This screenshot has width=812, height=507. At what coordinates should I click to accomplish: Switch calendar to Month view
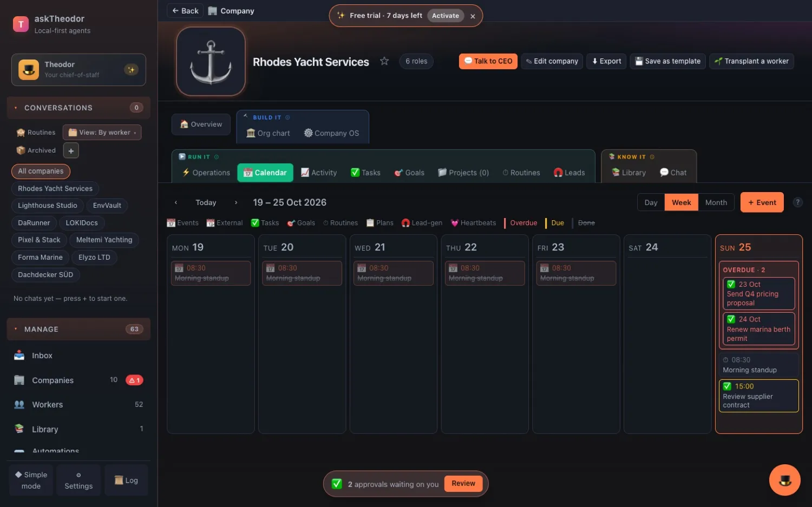click(x=716, y=202)
